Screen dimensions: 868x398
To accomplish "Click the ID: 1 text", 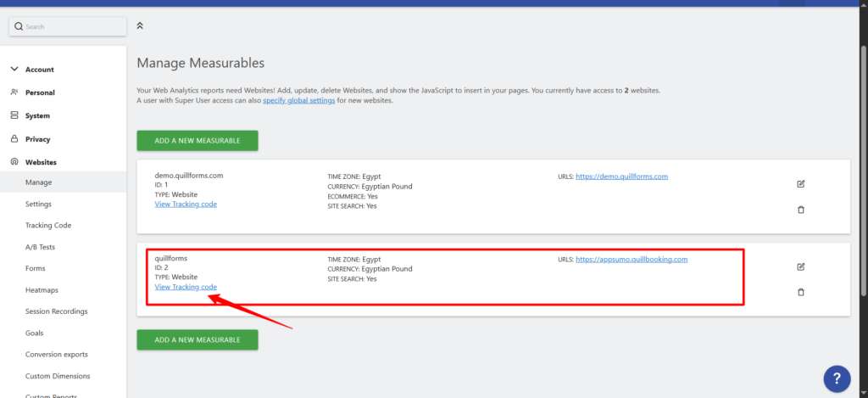I will tap(161, 185).
